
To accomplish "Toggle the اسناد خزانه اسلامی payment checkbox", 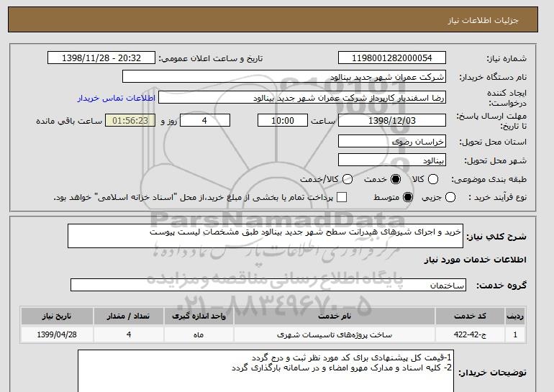I will pos(342,197).
